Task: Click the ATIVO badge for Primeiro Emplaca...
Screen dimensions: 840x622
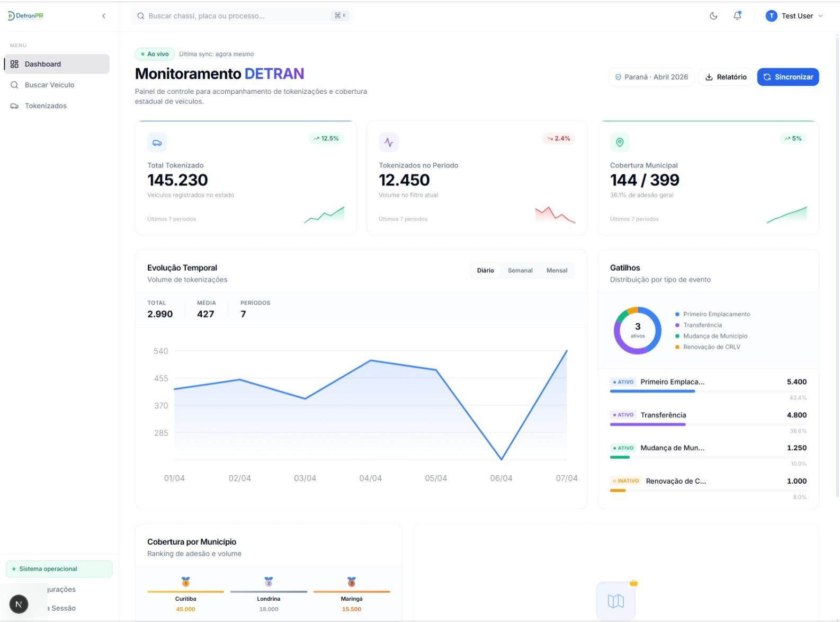Action: (x=623, y=382)
